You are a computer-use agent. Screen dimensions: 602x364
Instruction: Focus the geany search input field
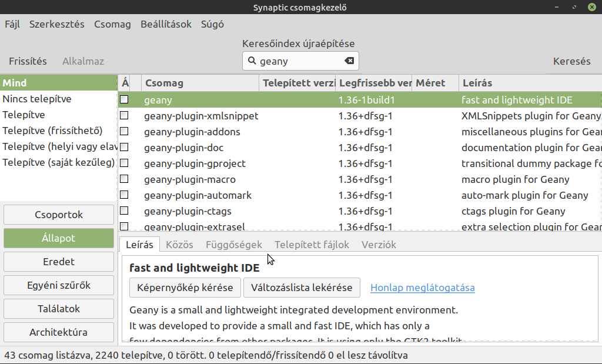tap(300, 61)
